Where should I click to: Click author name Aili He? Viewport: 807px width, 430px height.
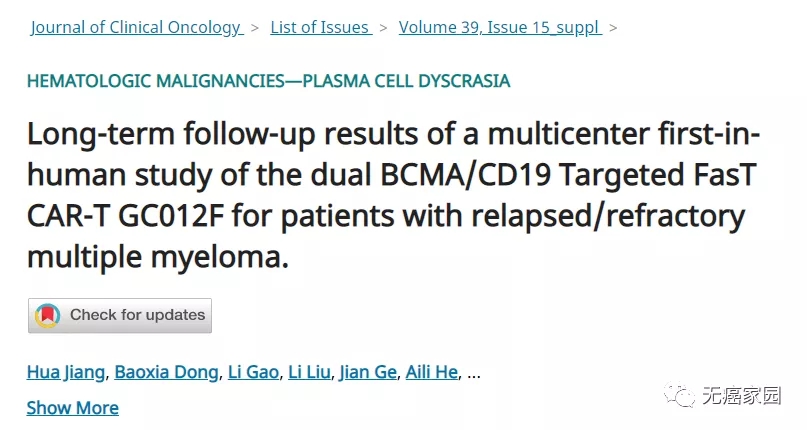[x=431, y=373]
